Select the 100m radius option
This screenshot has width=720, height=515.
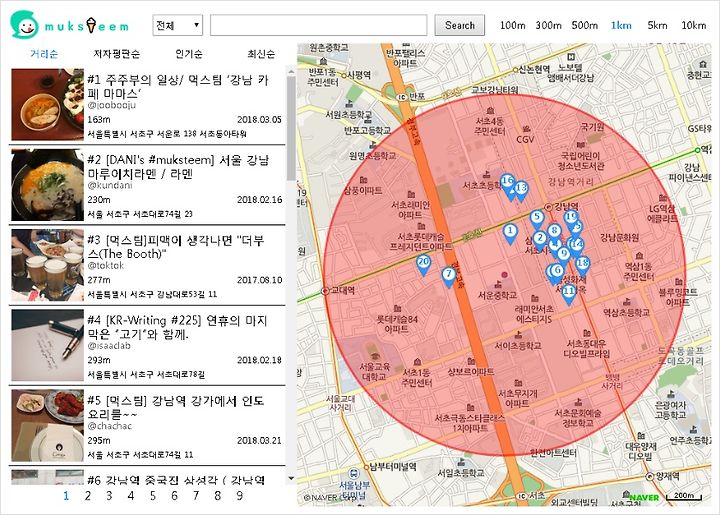512,25
